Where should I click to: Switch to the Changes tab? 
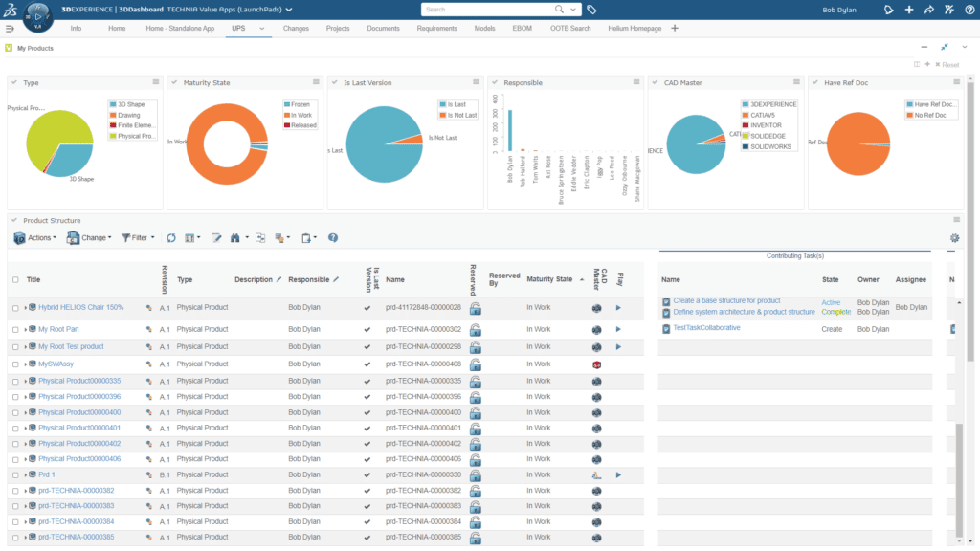coord(296,29)
